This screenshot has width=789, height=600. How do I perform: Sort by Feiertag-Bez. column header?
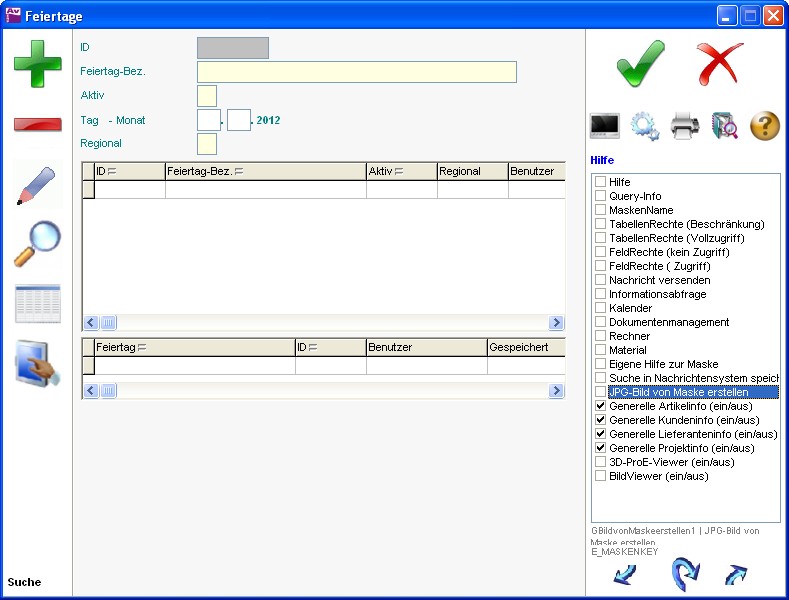tap(265, 172)
